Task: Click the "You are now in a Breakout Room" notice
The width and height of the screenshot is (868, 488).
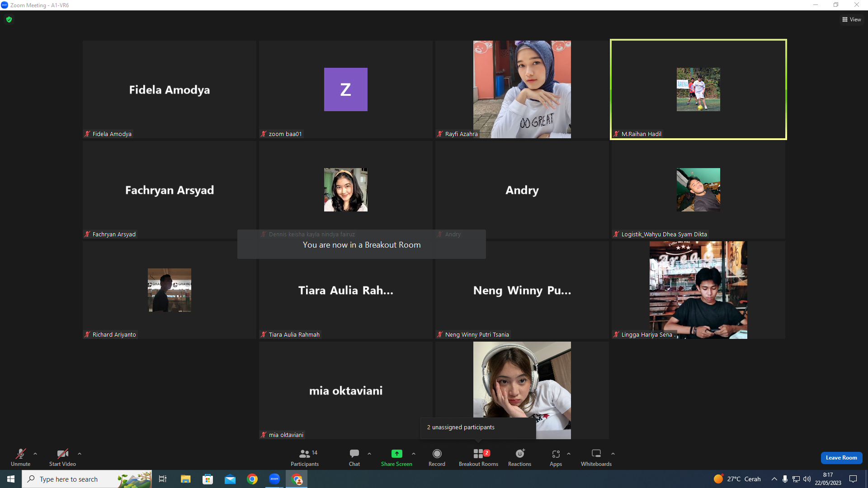Action: pyautogui.click(x=362, y=244)
